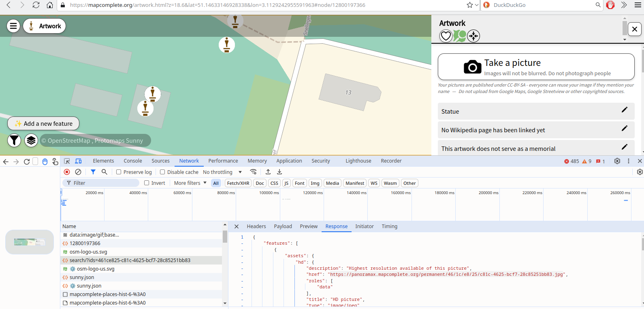Select the first sunny.json request row

pyautogui.click(x=141, y=277)
